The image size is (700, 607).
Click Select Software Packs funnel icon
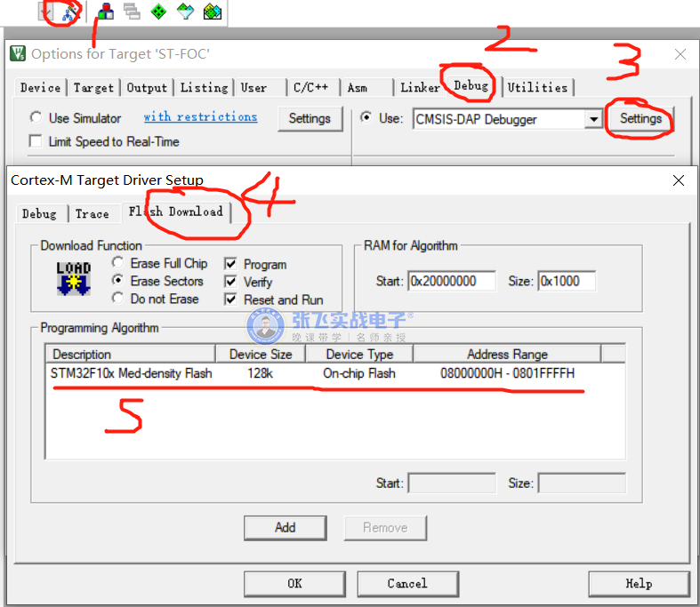pos(185,12)
